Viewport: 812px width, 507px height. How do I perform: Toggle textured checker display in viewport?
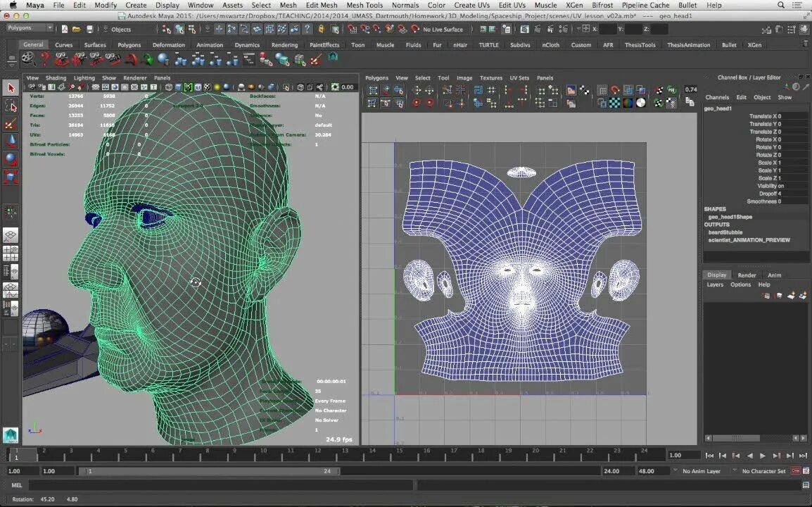click(208, 87)
